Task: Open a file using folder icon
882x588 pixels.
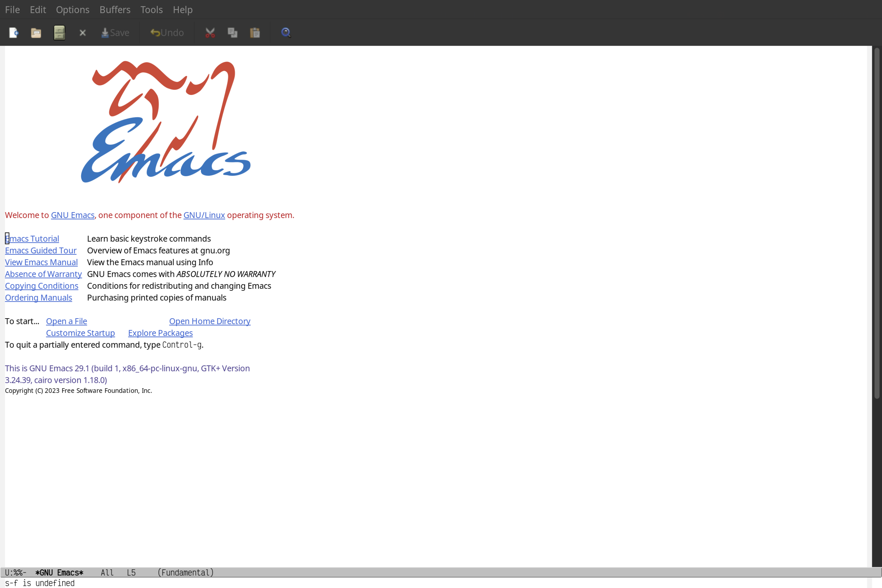Action: tap(36, 32)
